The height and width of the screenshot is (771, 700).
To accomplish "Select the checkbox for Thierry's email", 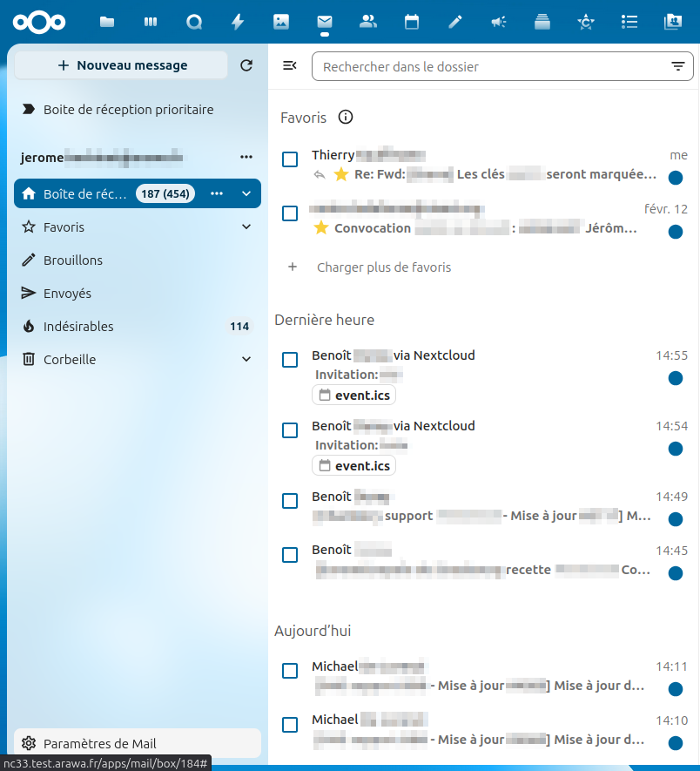I will (x=290, y=159).
